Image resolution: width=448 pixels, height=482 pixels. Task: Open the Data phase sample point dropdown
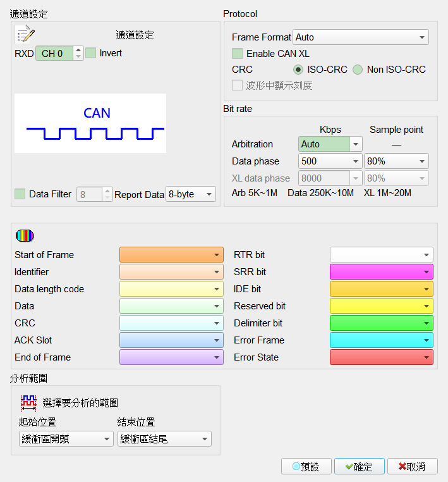(x=396, y=161)
